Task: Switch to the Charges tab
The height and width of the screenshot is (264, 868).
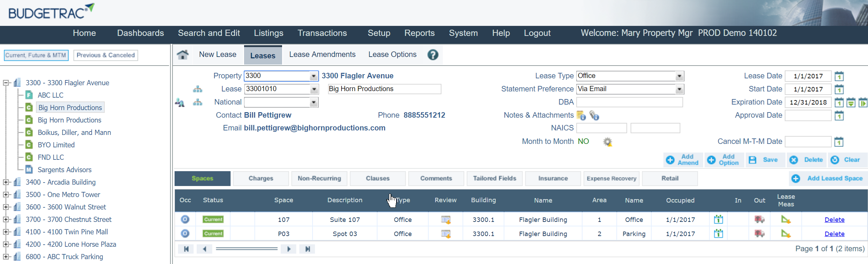Action: 261,178
